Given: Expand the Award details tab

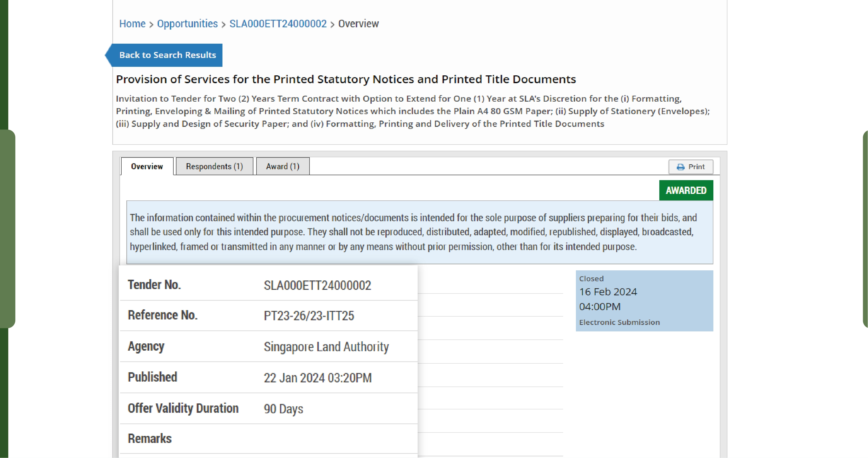Looking at the screenshot, I should (x=282, y=166).
